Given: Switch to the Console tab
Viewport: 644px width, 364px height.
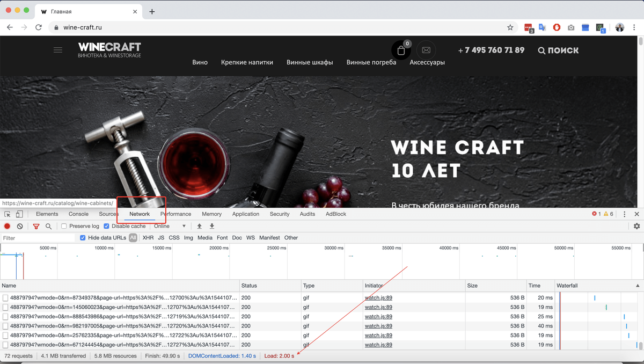Looking at the screenshot, I should (x=78, y=214).
